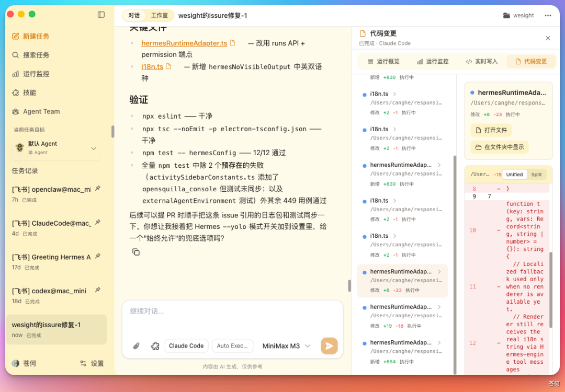This screenshot has height=392, width=565.
Task: Switch to 运行监控 tab in panel
Action: tap(433, 62)
